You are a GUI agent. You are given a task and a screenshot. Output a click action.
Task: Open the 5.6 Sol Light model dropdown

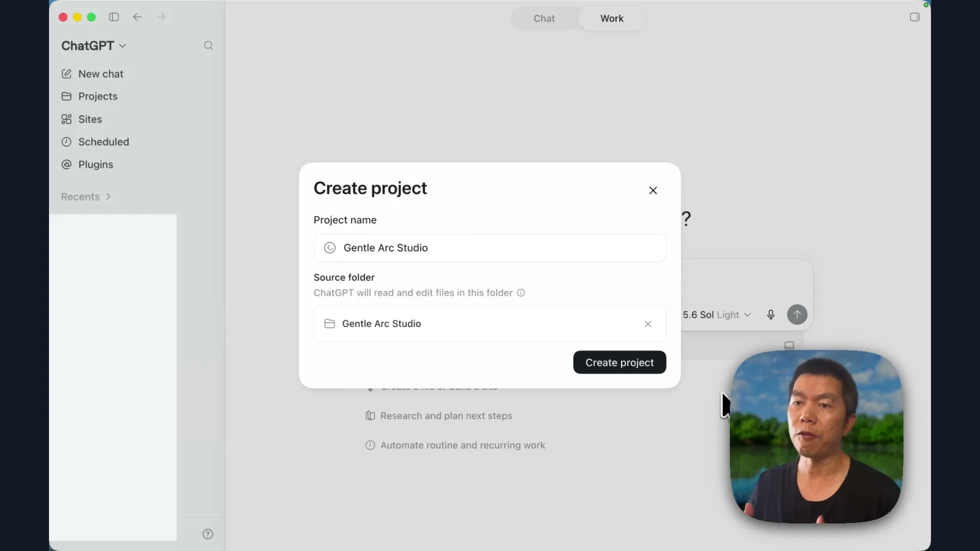click(717, 315)
